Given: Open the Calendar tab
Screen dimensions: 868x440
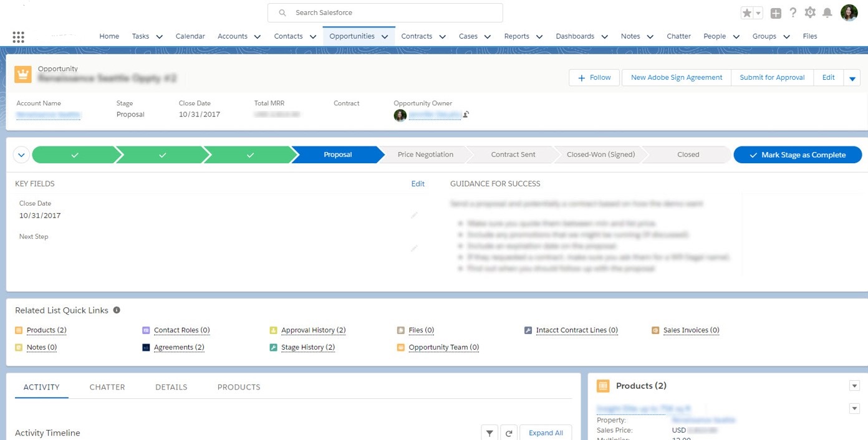Looking at the screenshot, I should (x=190, y=36).
